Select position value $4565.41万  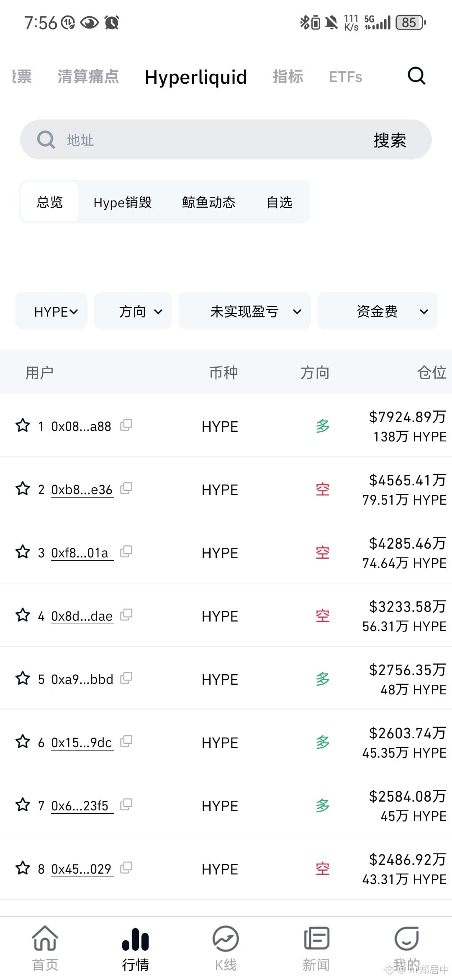[408, 480]
